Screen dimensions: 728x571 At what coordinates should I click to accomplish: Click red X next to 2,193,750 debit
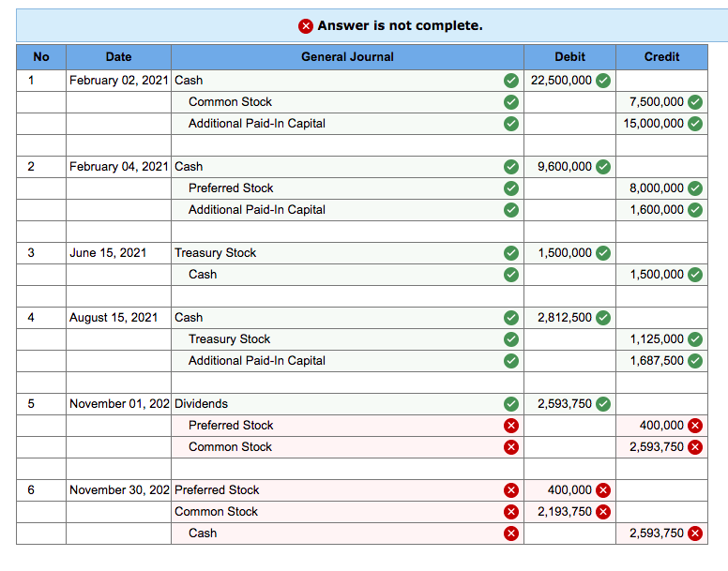tap(603, 512)
